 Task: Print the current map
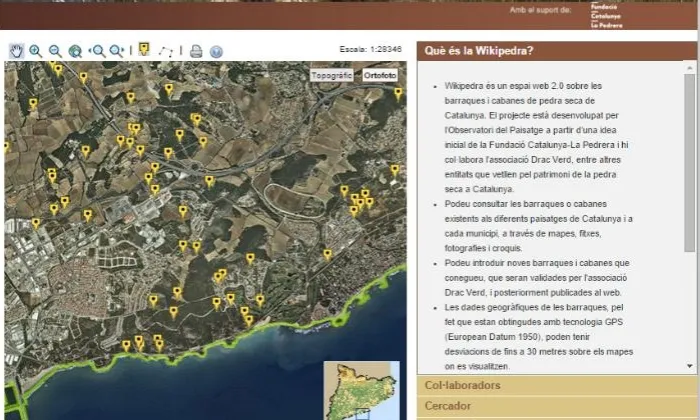(x=196, y=51)
